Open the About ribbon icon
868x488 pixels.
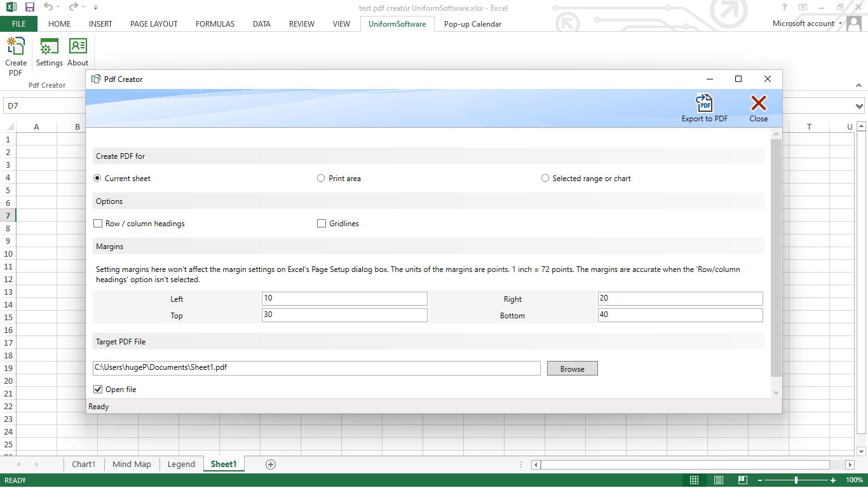coord(78,52)
